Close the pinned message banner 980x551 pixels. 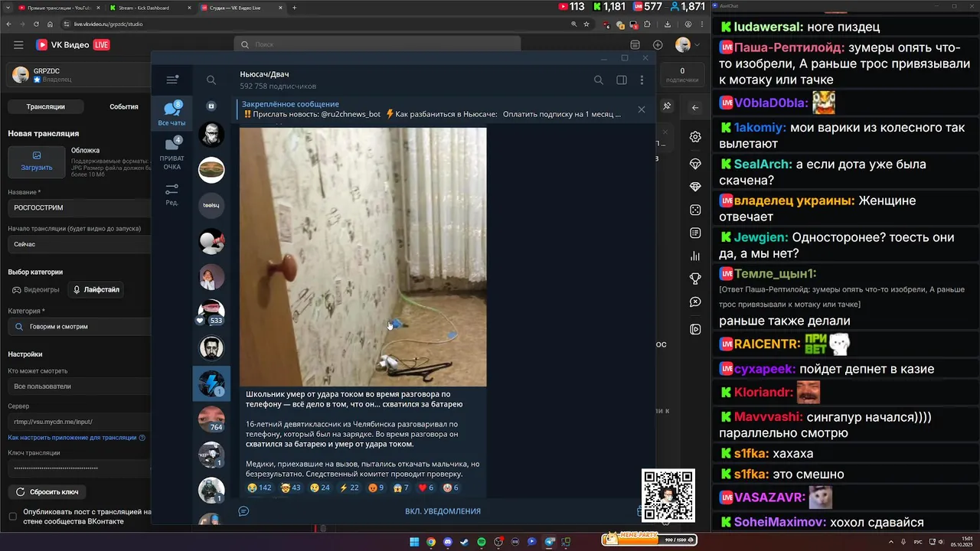coord(642,109)
